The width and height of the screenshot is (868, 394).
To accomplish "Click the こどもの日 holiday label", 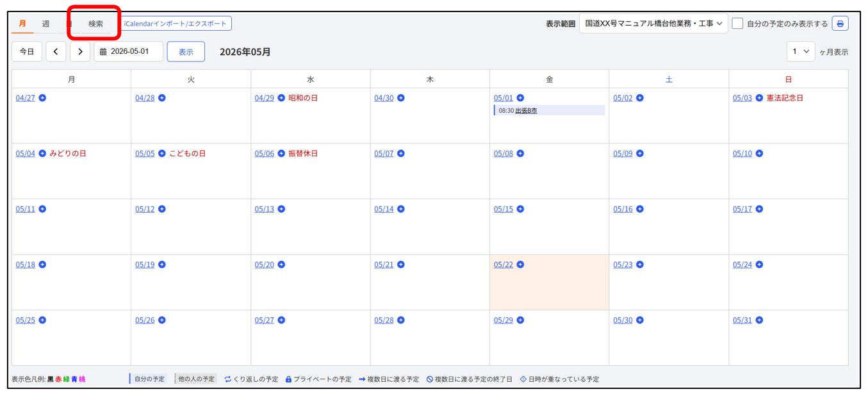I will (188, 154).
